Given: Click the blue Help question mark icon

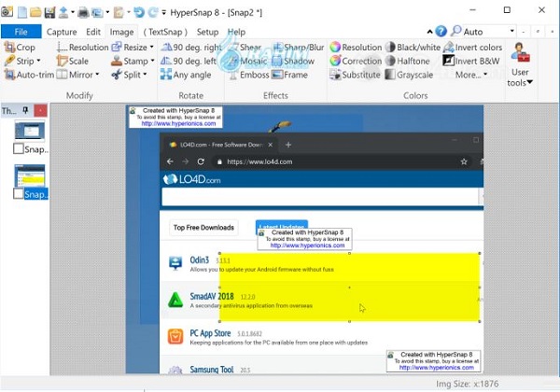Looking at the screenshot, I should (441, 32).
